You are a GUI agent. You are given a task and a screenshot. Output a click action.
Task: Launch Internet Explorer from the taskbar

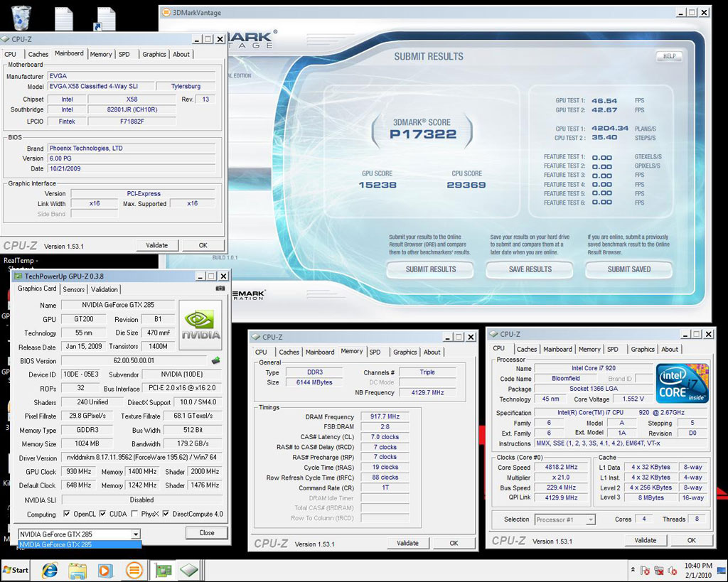click(x=50, y=570)
